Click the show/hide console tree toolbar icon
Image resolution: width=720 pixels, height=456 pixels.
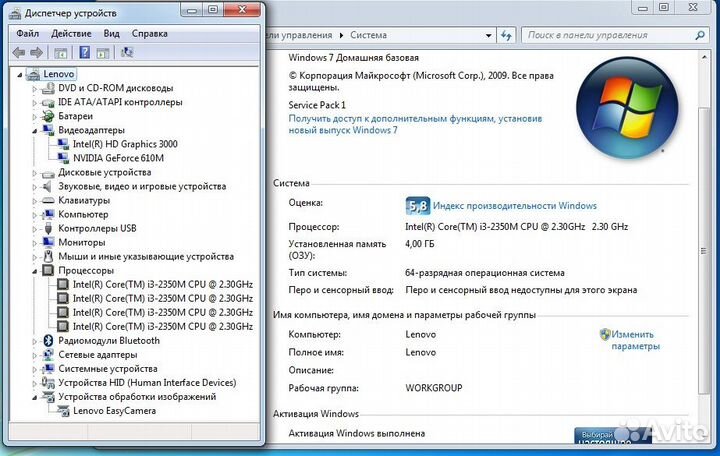click(61, 53)
